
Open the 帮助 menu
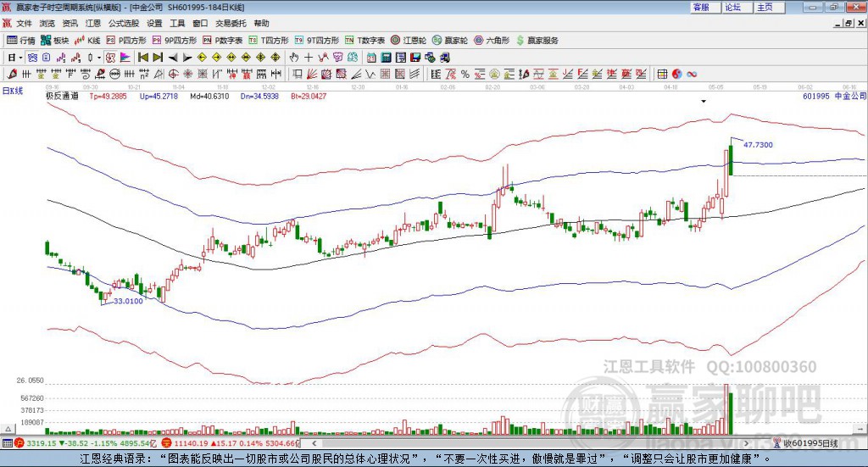261,23
